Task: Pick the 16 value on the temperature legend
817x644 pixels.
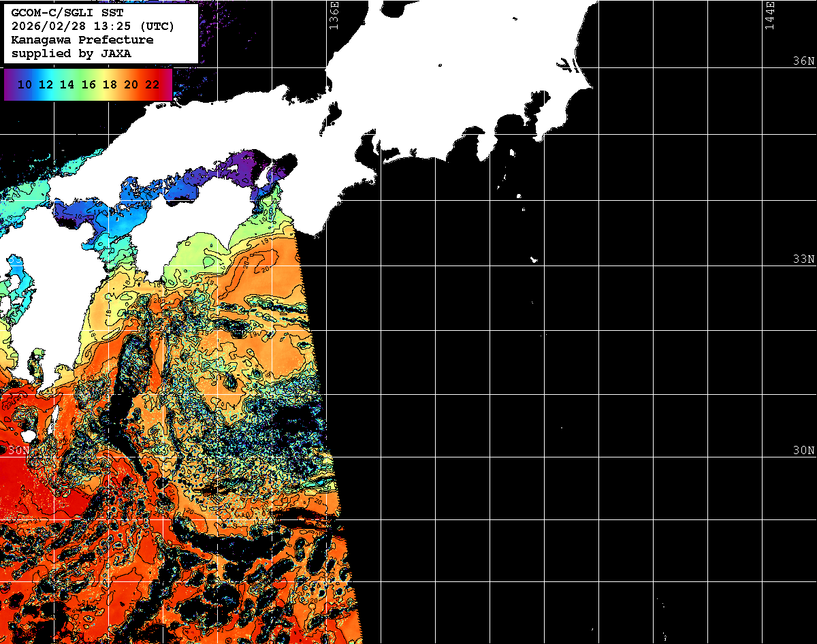Action: 89,85
